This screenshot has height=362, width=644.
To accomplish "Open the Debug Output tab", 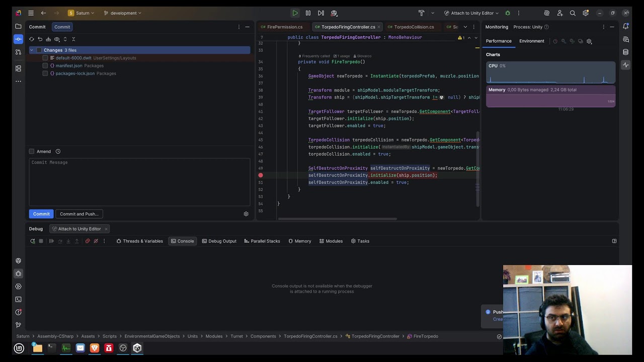I will coord(219,241).
